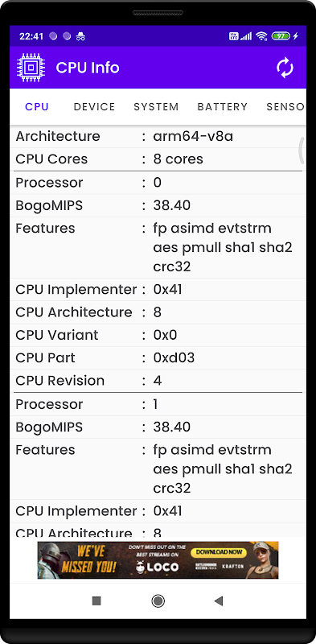Switch to the SYSTEM tab
This screenshot has width=316, height=644.
click(156, 107)
